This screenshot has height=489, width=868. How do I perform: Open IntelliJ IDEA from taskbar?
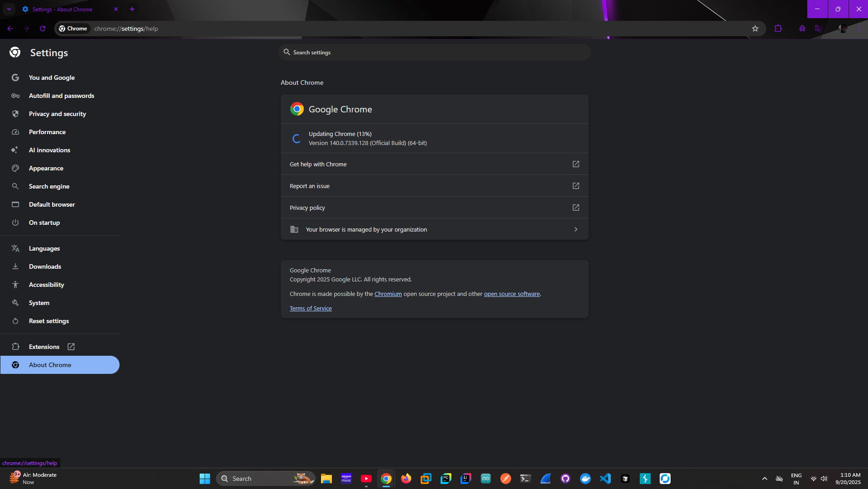click(466, 479)
